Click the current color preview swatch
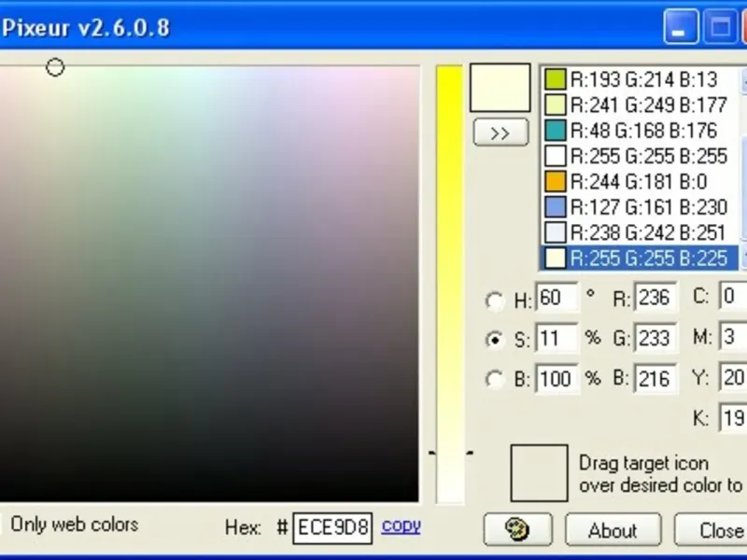 click(500, 88)
